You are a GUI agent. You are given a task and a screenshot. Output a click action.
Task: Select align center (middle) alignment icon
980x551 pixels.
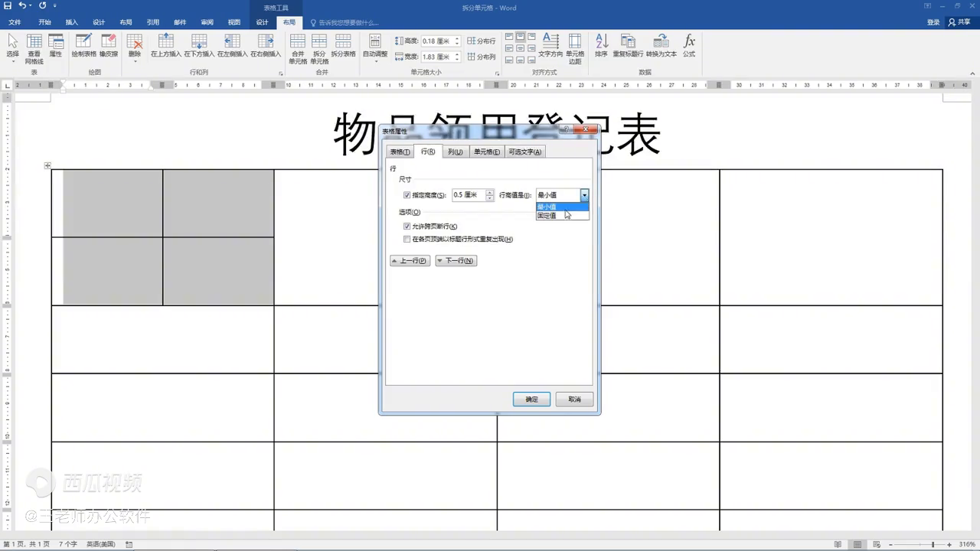pos(520,48)
